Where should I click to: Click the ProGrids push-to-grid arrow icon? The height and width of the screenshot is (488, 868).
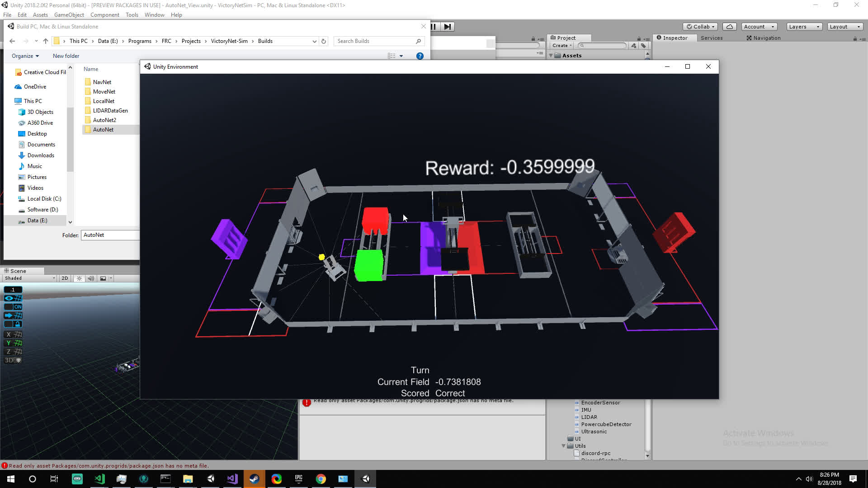pyautogui.click(x=13, y=315)
